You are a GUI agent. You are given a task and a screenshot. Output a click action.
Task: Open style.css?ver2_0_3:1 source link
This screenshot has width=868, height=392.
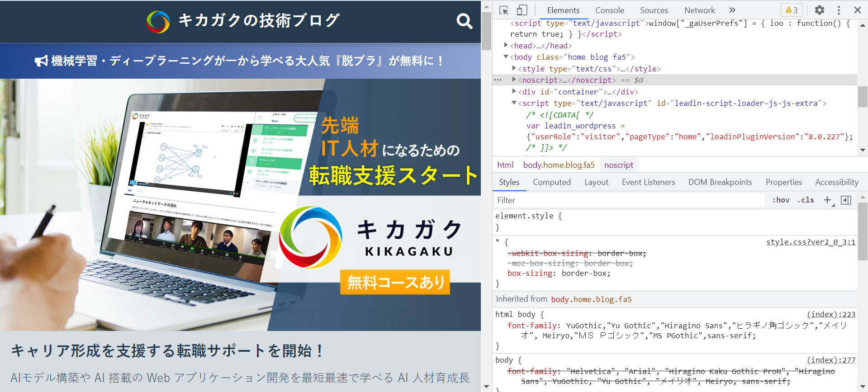(x=811, y=242)
